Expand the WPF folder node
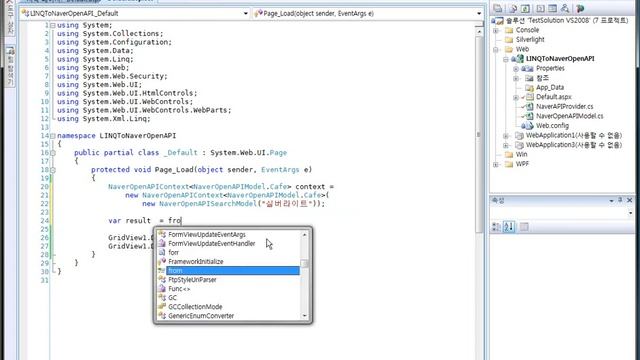 coord(496,164)
